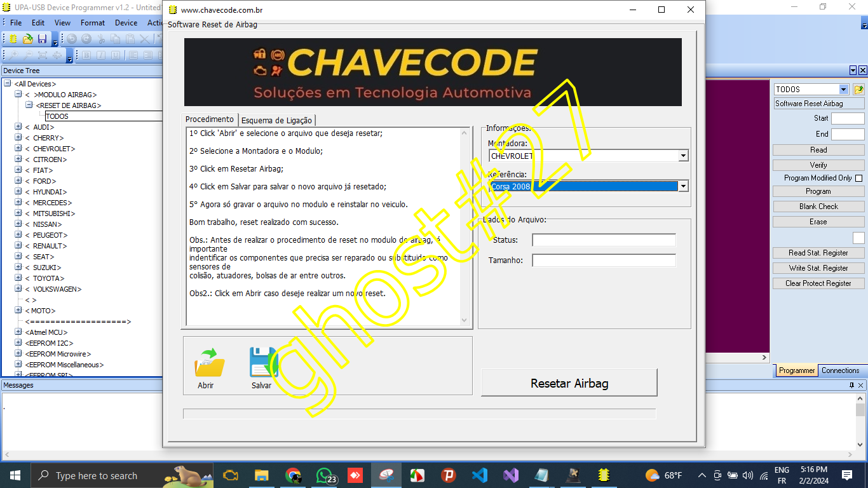Open the notification center icon
The width and height of the screenshot is (868, 488).
846,475
